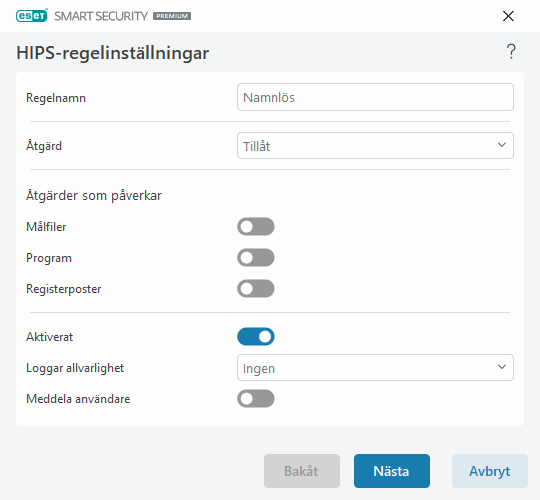
Task: Click the chevron arrow in Åtgärd combo box
Action: [x=502, y=145]
